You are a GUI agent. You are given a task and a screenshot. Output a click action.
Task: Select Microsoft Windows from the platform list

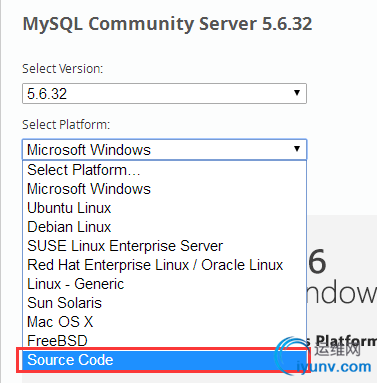(x=164, y=189)
